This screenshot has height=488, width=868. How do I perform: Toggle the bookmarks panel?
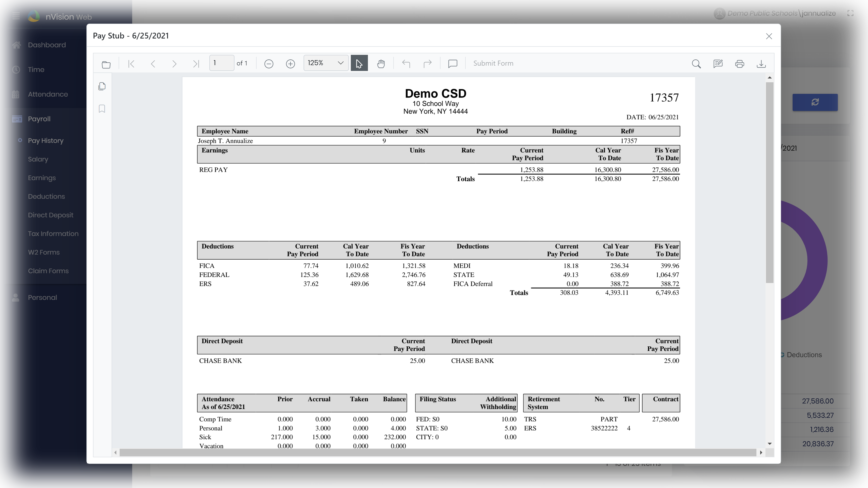102,109
